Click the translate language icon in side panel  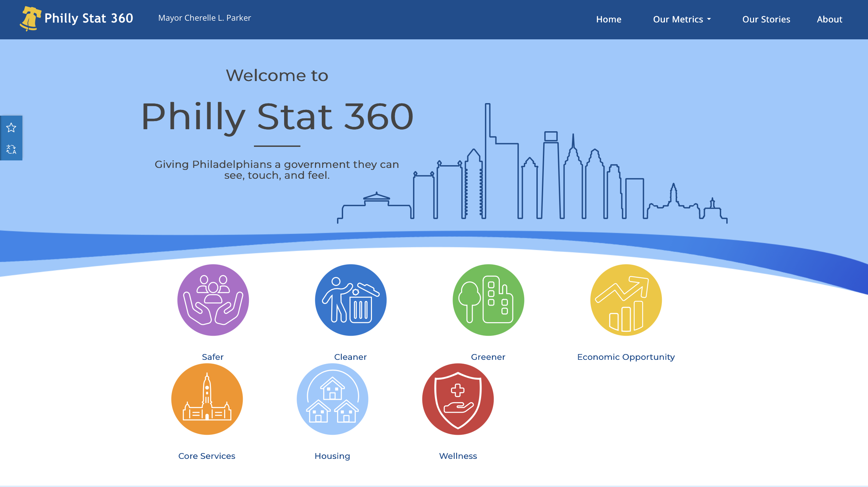11,149
